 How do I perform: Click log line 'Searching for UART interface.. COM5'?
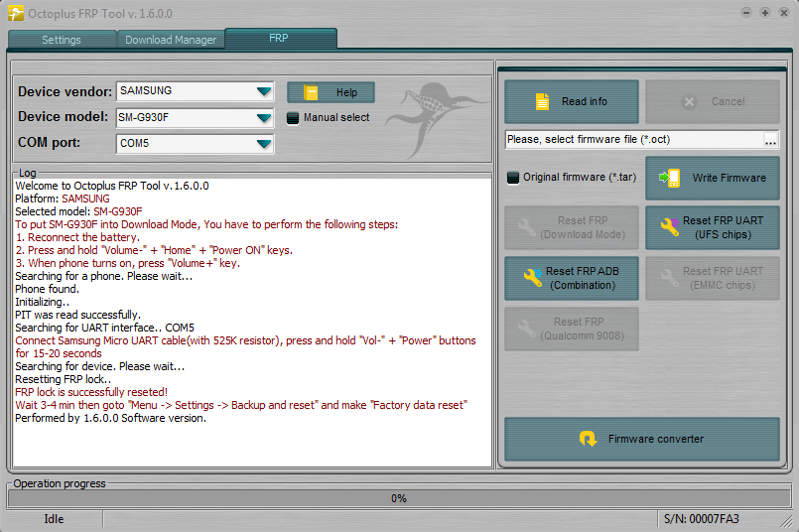tap(104, 328)
